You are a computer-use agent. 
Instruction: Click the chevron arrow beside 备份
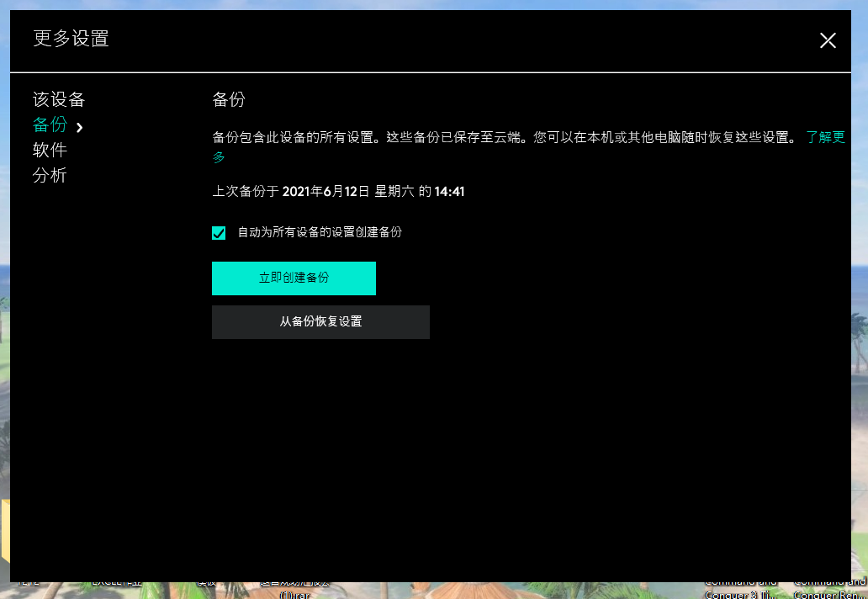(x=80, y=127)
